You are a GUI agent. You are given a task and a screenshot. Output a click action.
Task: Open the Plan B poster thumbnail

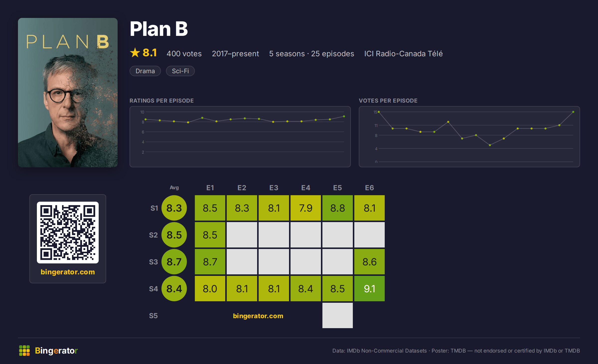tap(68, 93)
